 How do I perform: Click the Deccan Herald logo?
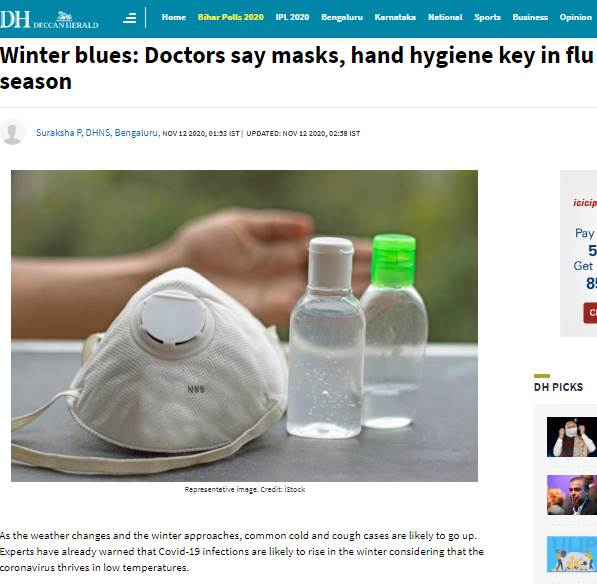pyautogui.click(x=49, y=19)
